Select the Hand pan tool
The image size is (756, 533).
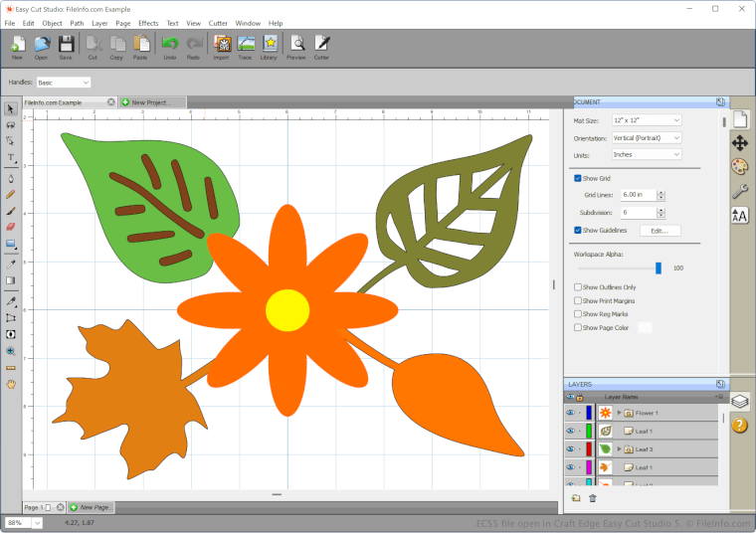(x=11, y=384)
